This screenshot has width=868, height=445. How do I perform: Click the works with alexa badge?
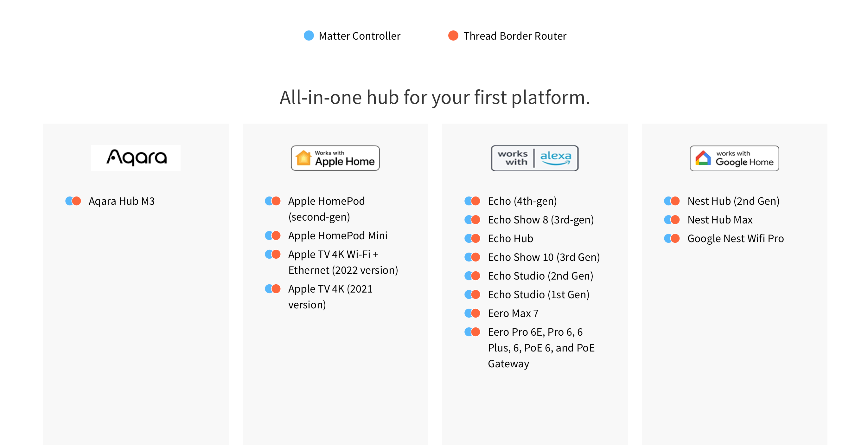[x=534, y=158]
